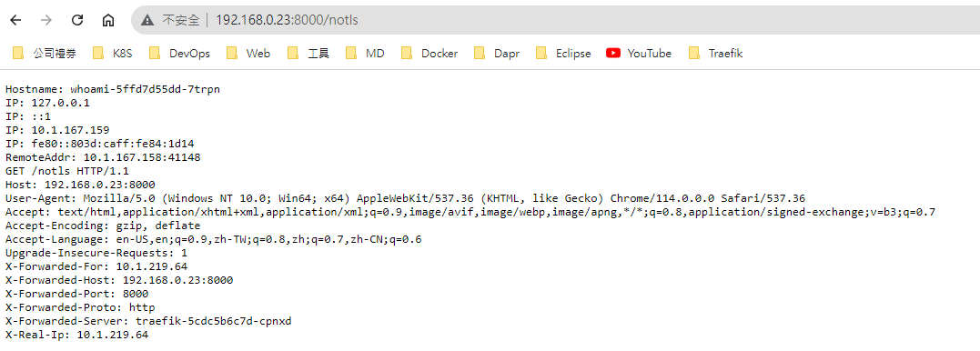Open the Web bookmark folder

[x=248, y=53]
